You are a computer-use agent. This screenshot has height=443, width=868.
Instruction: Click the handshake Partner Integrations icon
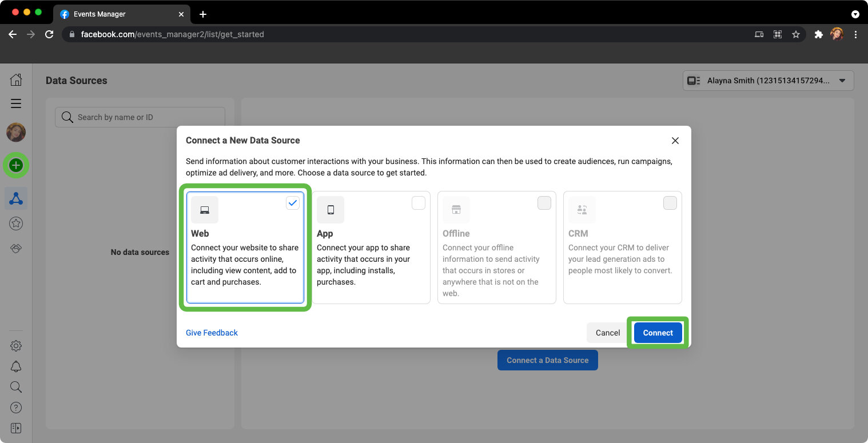(16, 248)
